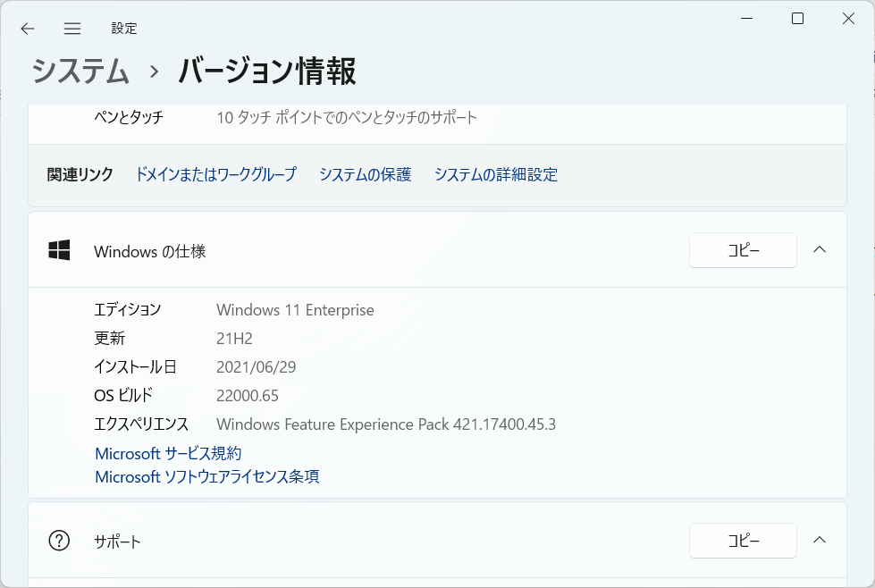The image size is (875, 588).
Task: Select the 10 タッチ ポイント pen and touch text
Action: point(347,118)
